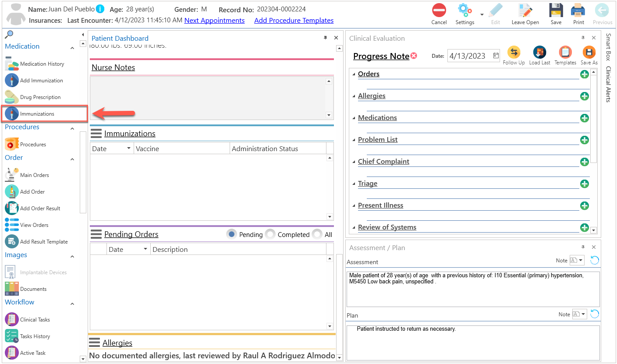The image size is (617, 364).
Task: Open the Immunizations Date column dropdown
Action: point(128,148)
